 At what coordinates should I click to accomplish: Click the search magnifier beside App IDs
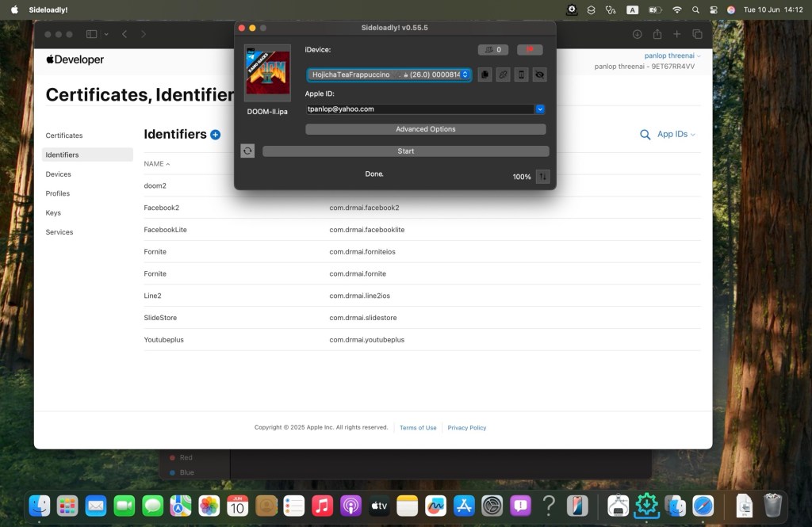pyautogui.click(x=645, y=135)
